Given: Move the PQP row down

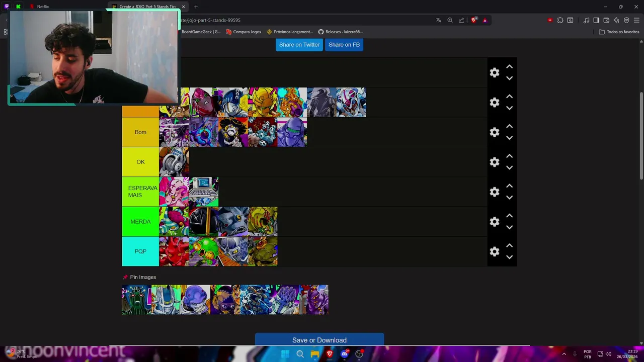Looking at the screenshot, I should (x=509, y=257).
